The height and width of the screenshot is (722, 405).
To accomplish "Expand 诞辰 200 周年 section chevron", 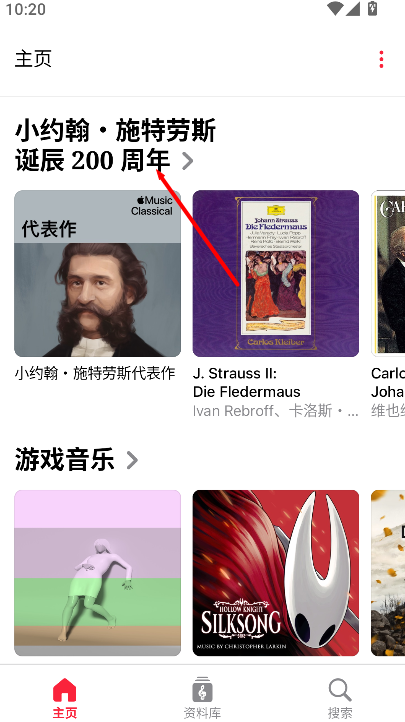I will click(x=187, y=161).
